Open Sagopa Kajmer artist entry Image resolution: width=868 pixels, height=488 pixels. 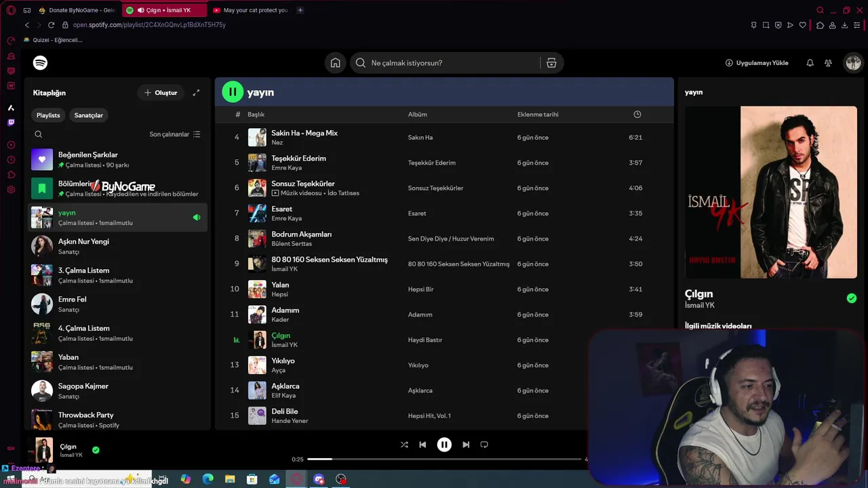point(118,391)
